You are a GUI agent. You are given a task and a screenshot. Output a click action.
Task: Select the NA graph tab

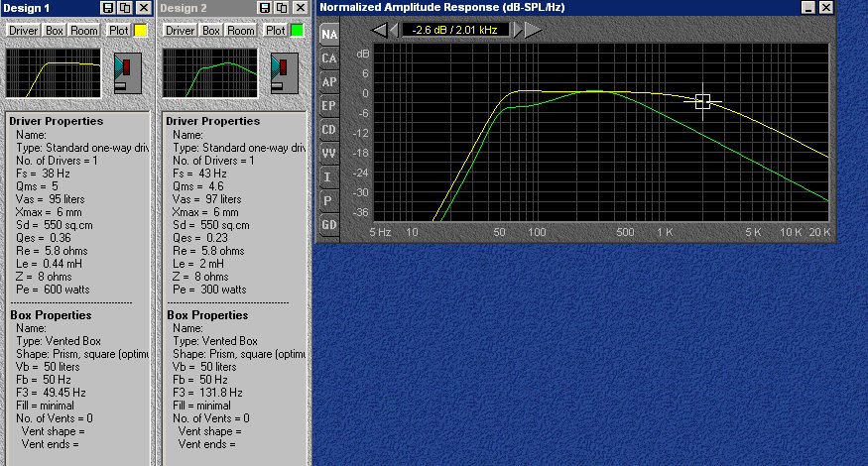[x=329, y=35]
